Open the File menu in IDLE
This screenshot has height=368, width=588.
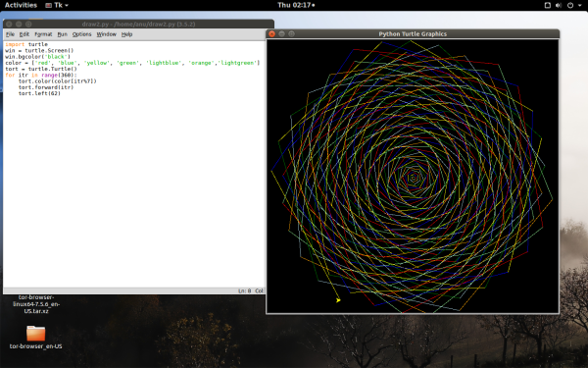(10, 34)
